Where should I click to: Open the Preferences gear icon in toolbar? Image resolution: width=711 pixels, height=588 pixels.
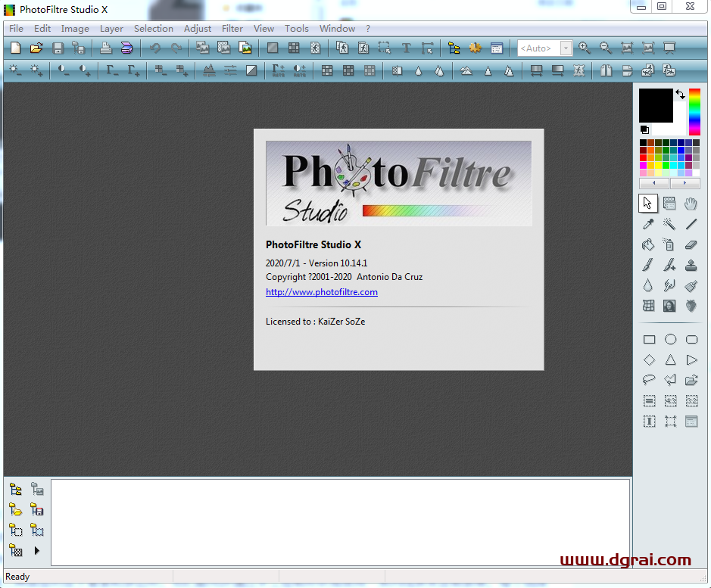point(476,48)
